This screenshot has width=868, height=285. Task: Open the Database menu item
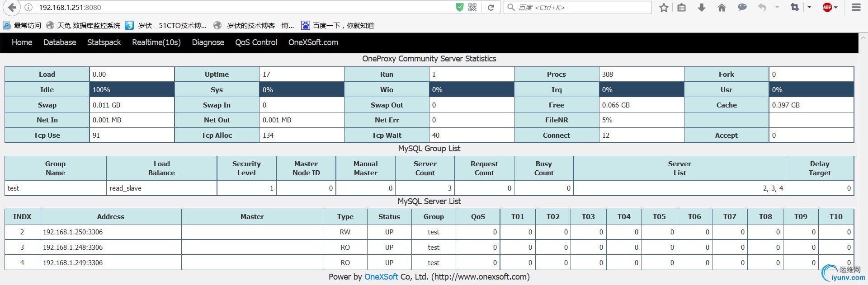click(x=60, y=42)
